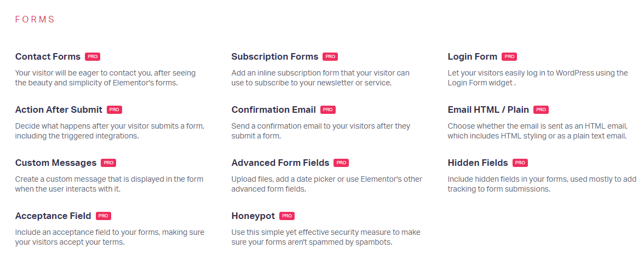Image resolution: width=644 pixels, height=277 pixels.
Task: Select the PRO badge beside Login Form
Action: point(509,56)
